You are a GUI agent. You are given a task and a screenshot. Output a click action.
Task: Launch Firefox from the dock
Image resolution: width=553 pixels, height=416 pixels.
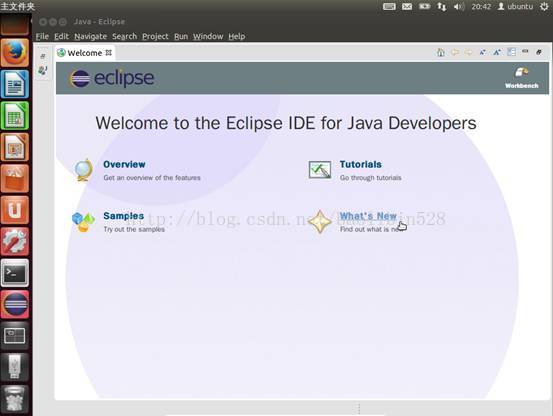(14, 53)
